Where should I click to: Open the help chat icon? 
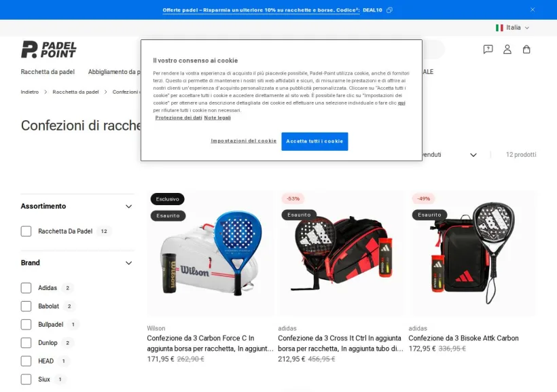pos(488,49)
